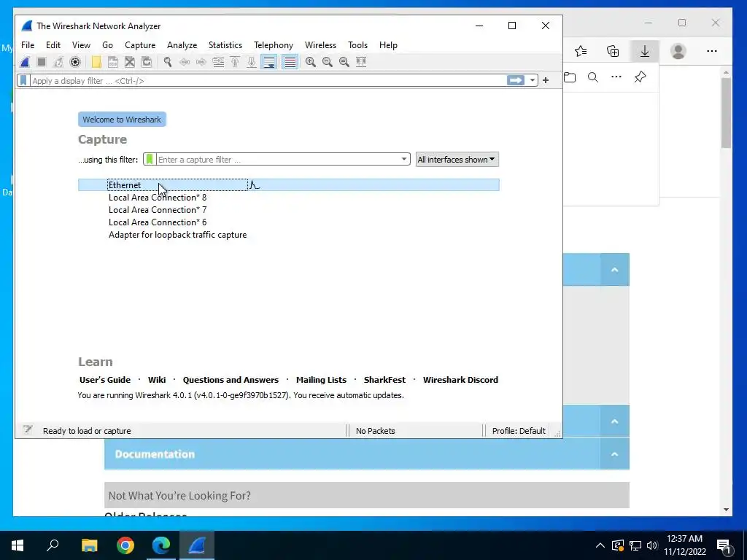747x560 pixels.
Task: Click find packet magnifier icon
Action: (x=168, y=62)
